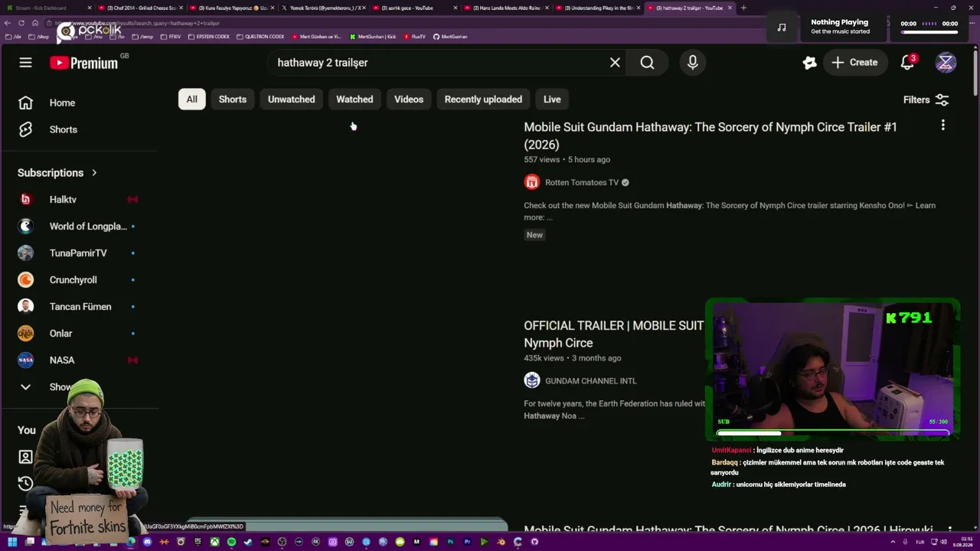The height and width of the screenshot is (551, 980).
Task: Open Trailer #1 (2026) video title
Action: coord(710,135)
